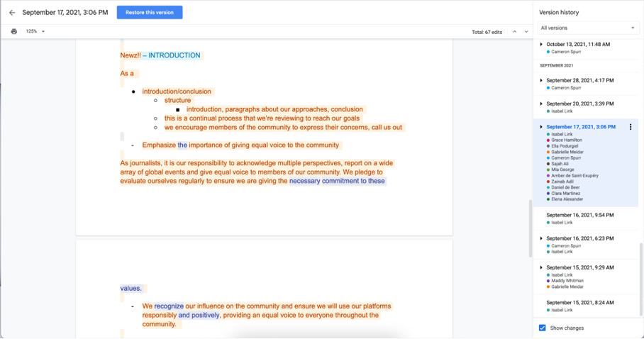
Task: Select version September 16, 2021, 9:54 PM
Action: coord(580,216)
